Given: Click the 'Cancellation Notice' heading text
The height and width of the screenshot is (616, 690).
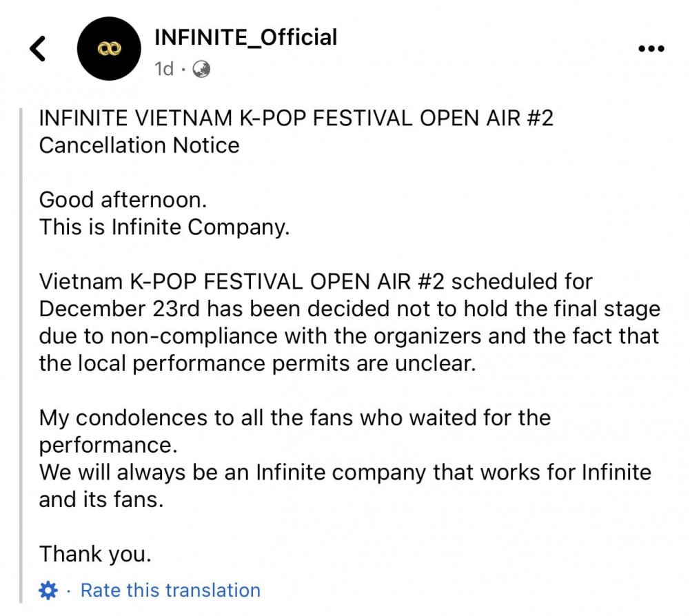Looking at the screenshot, I should click(x=139, y=145).
